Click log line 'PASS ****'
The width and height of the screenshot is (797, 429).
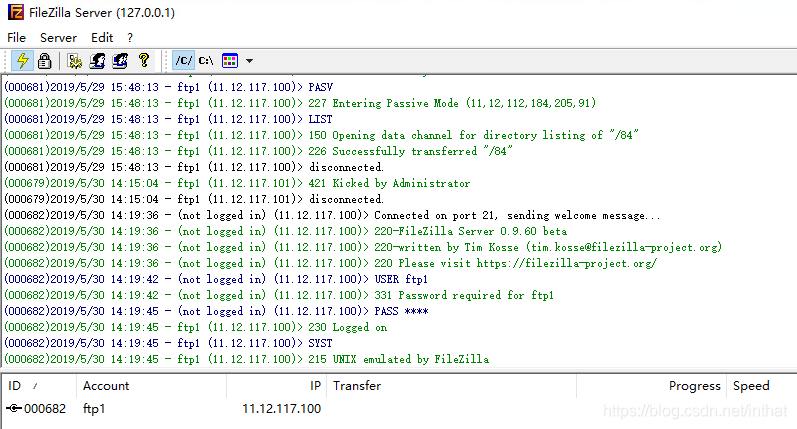pyautogui.click(x=217, y=311)
